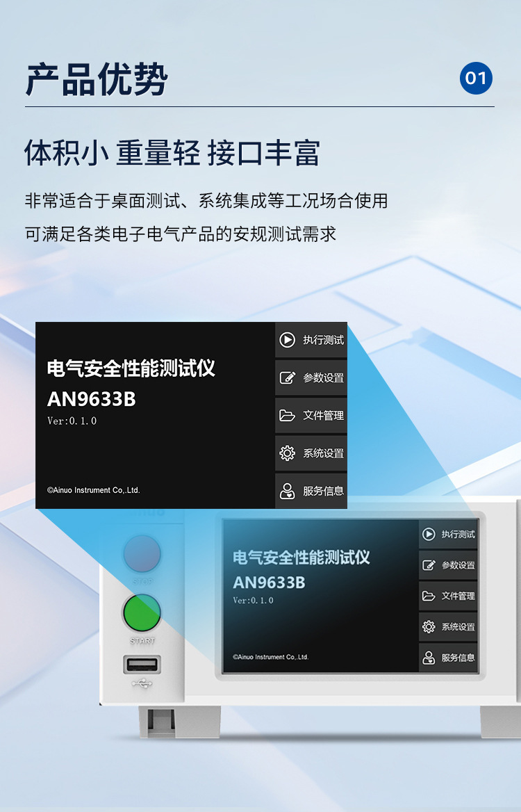This screenshot has height=812, width=521.
Task: Click AN9633B model text in enlarged screen
Action: tap(92, 399)
